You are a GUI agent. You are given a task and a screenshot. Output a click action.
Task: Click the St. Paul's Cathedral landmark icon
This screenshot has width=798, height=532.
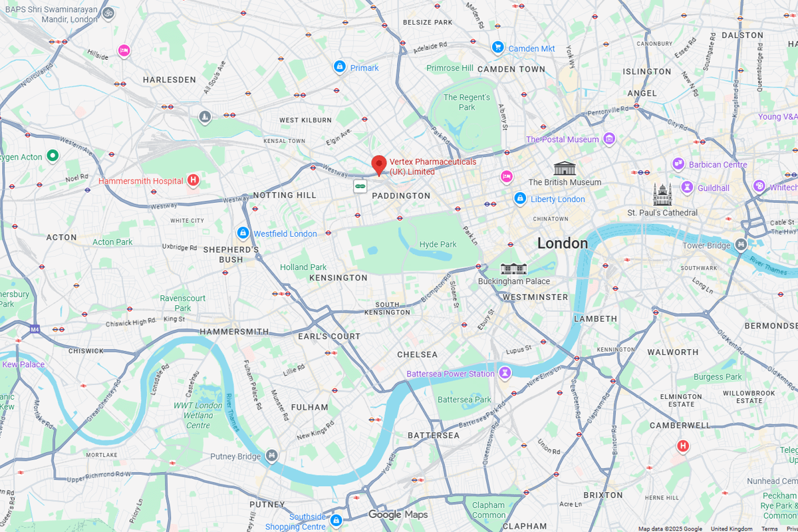point(662,195)
